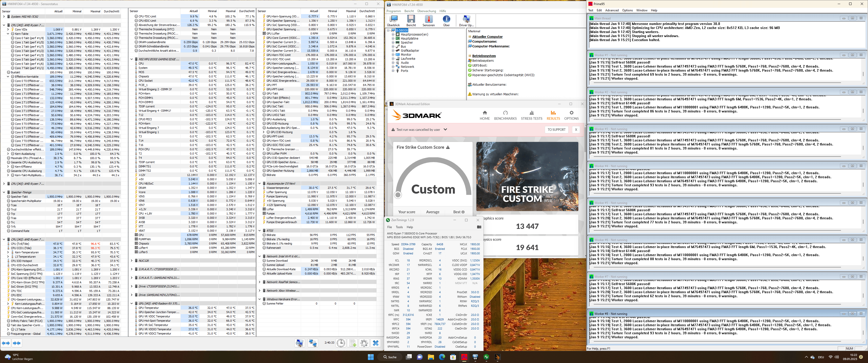Click the Bericht floppy-disk toolbar icon
This screenshot has width=868, height=363.
pyautogui.click(x=411, y=20)
